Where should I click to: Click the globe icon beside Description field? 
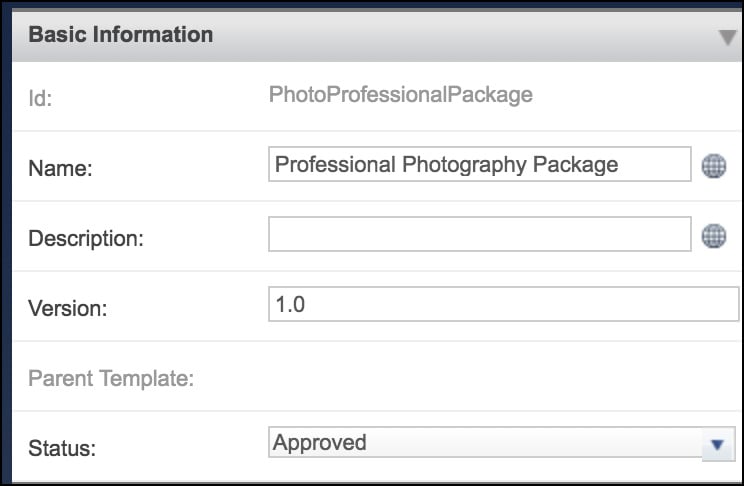coord(714,236)
